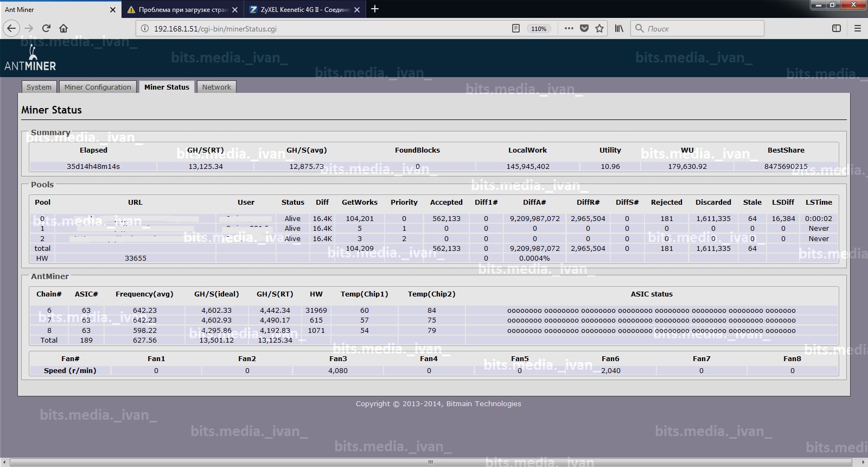Save the page to Pocket
This screenshot has height=467, width=868.
point(584,28)
